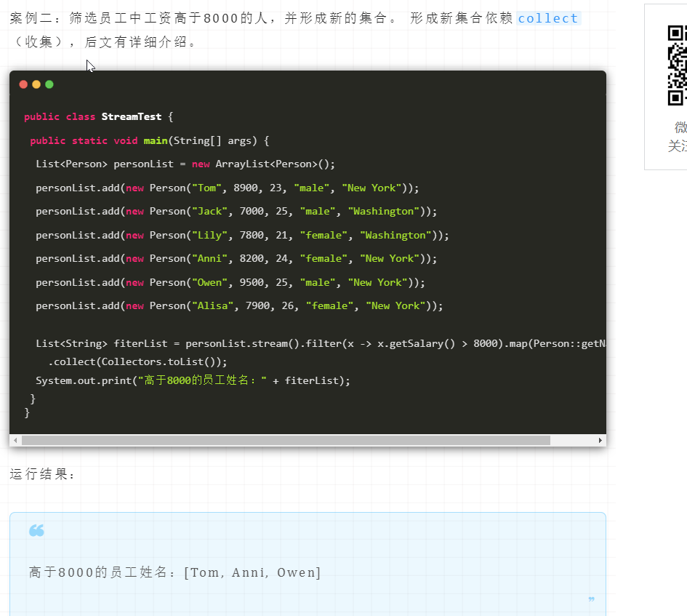Click the "案例二" paragraph text
687x616 pixels.
pos(295,30)
